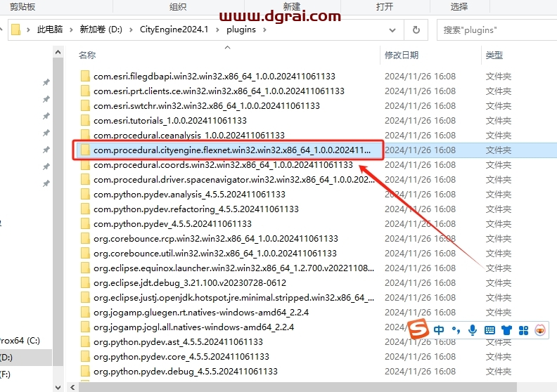This screenshot has width=557, height=392.
Task: Start voice input with microphone icon
Action: pyautogui.click(x=472, y=329)
